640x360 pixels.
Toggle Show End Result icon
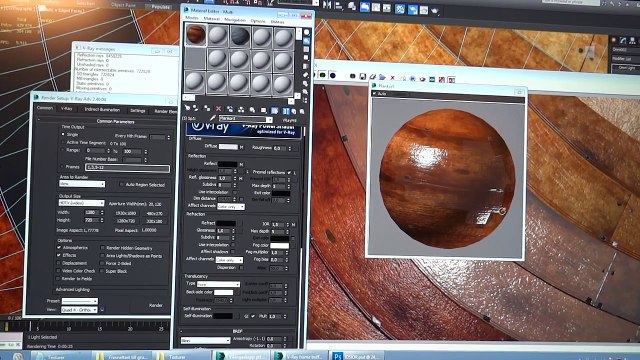[286, 111]
